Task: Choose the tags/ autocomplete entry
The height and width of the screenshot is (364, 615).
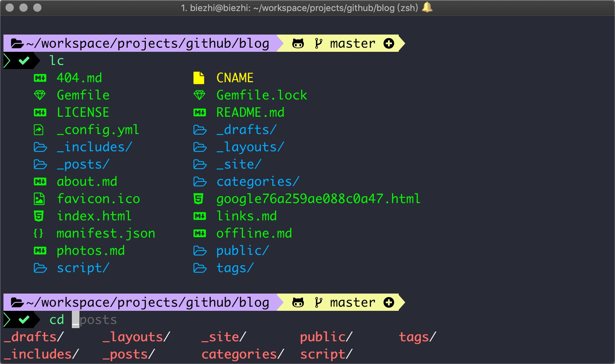Action: point(417,337)
